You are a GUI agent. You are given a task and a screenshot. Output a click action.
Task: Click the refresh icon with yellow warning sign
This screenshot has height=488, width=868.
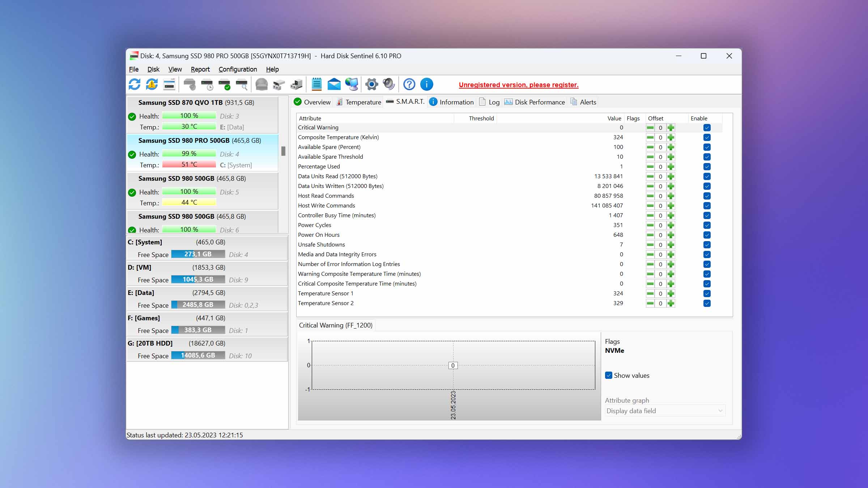[152, 84]
